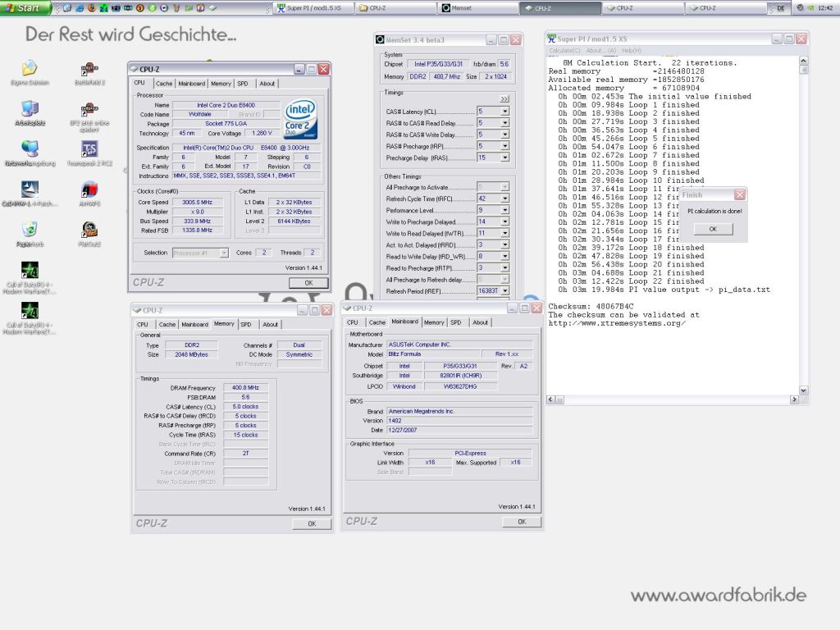Open the Eigene Dateien desktop folder icon
840x630 pixels.
click(x=30, y=68)
